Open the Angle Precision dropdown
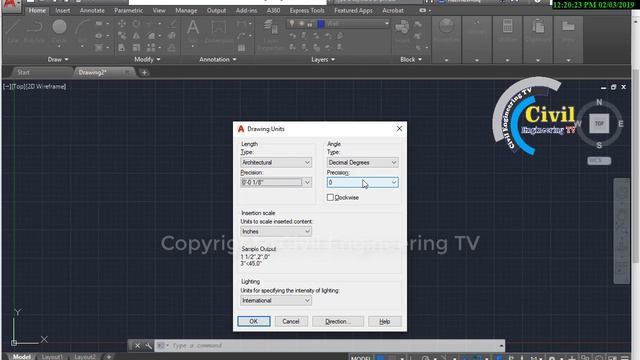 pyautogui.click(x=362, y=182)
